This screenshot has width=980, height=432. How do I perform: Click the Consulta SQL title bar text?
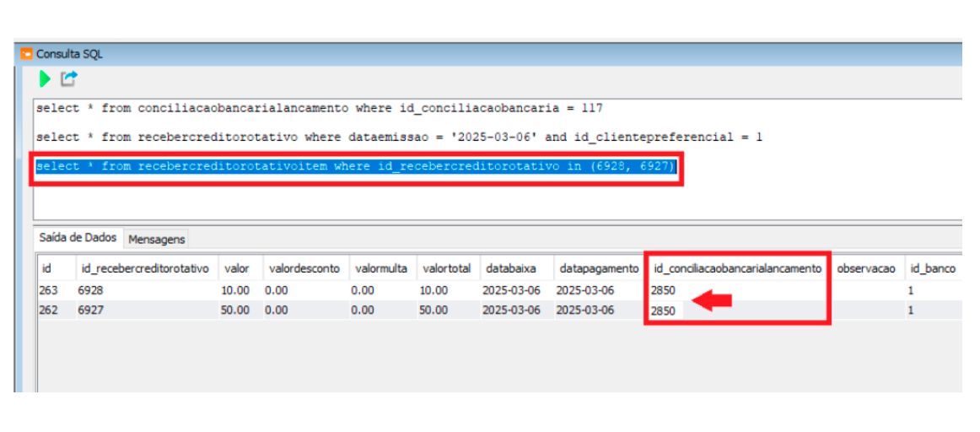point(69,54)
